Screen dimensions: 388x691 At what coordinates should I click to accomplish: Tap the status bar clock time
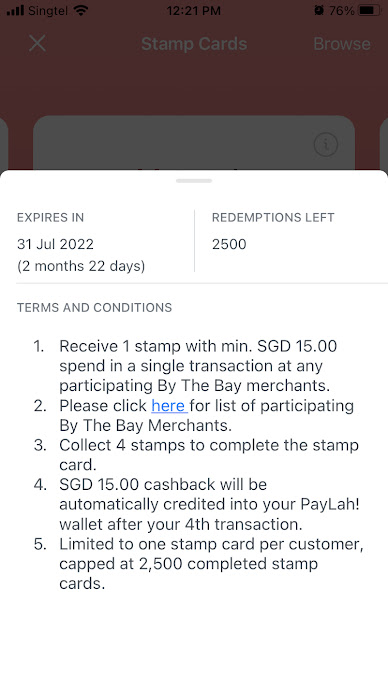pos(194,10)
